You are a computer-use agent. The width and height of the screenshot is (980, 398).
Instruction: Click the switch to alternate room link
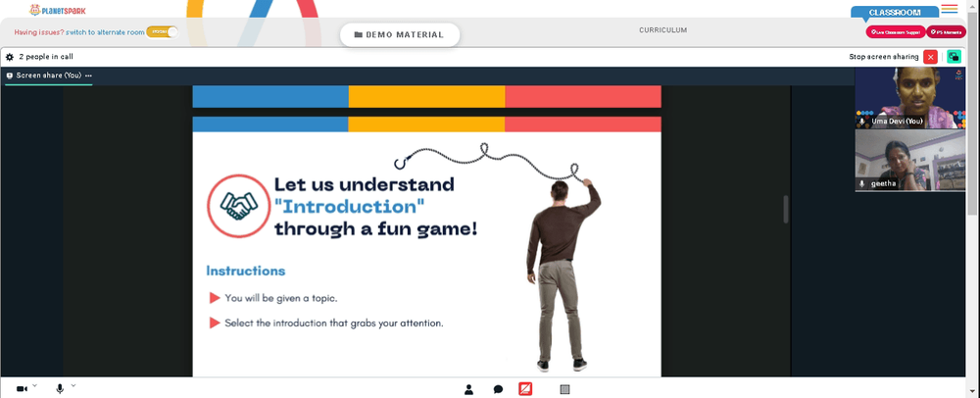[x=105, y=32]
